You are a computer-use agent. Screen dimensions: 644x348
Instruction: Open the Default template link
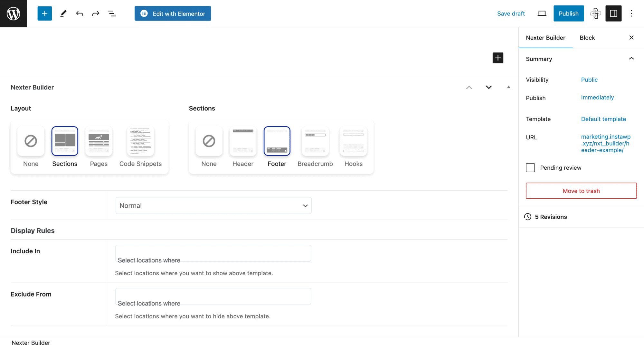[603, 119]
